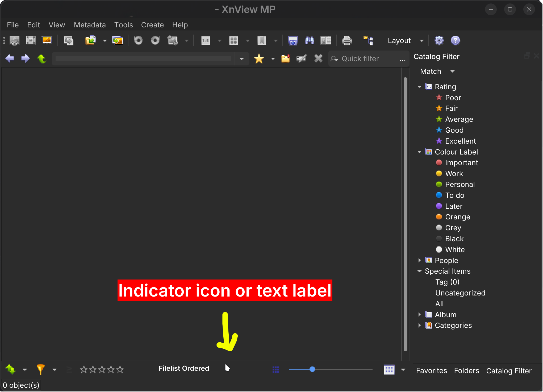Select Tag (0) under Special Items
The width and height of the screenshot is (543, 392).
tap(447, 282)
